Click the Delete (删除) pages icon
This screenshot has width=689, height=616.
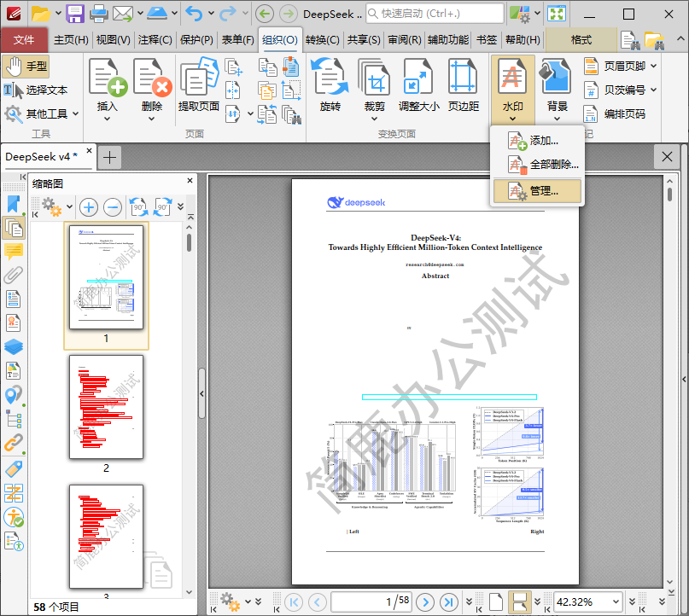point(152,84)
